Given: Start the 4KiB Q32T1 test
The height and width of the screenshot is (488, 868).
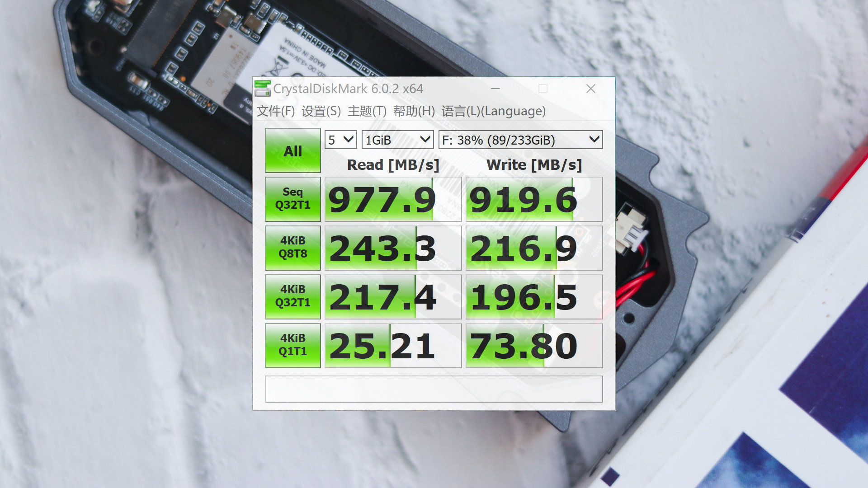Looking at the screenshot, I should tap(292, 296).
